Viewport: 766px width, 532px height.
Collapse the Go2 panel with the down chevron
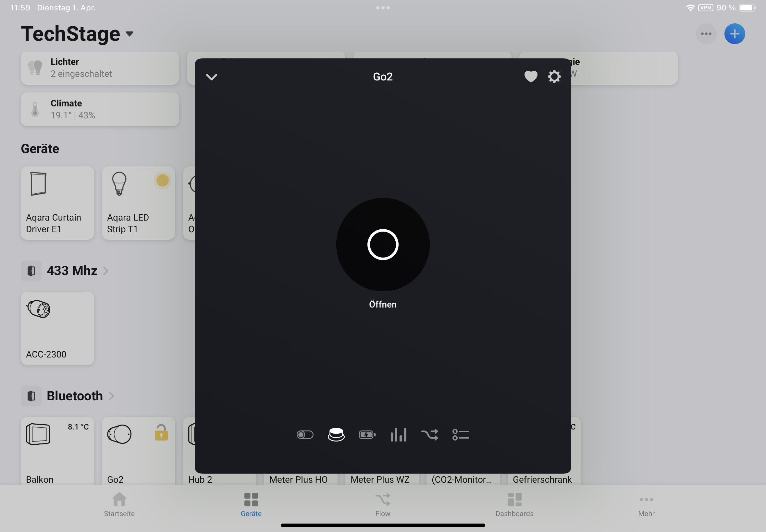tap(211, 77)
